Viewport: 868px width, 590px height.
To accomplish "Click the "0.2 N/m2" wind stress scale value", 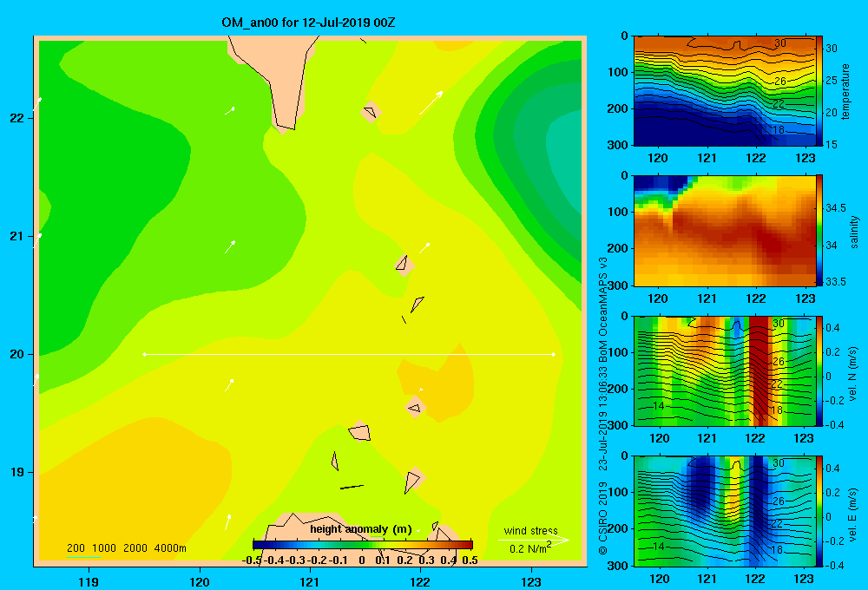I will click(529, 548).
